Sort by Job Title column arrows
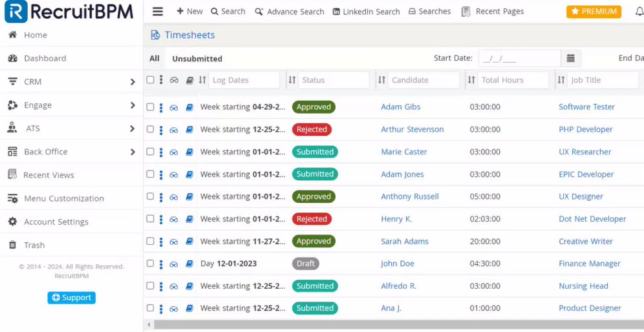The height and width of the screenshot is (332, 644). point(561,80)
